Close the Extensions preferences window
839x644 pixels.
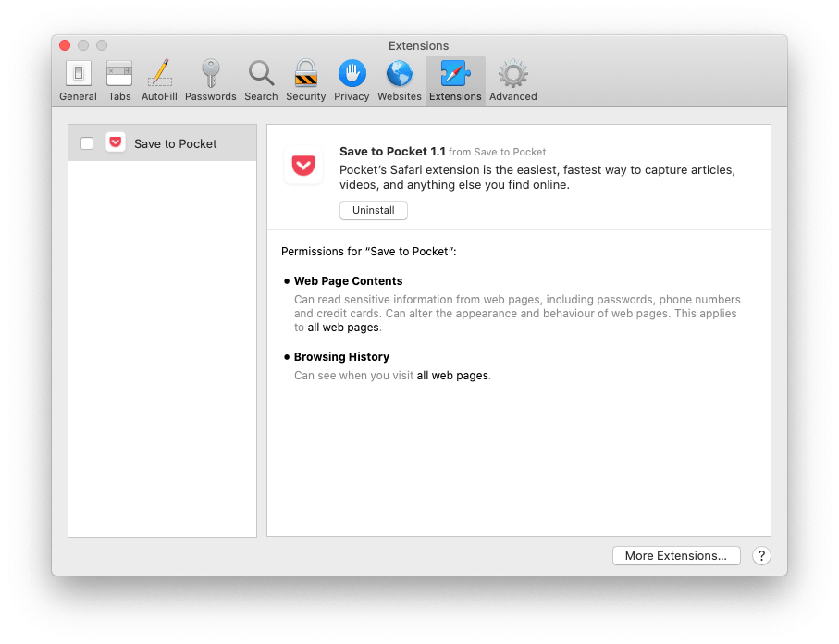65,45
